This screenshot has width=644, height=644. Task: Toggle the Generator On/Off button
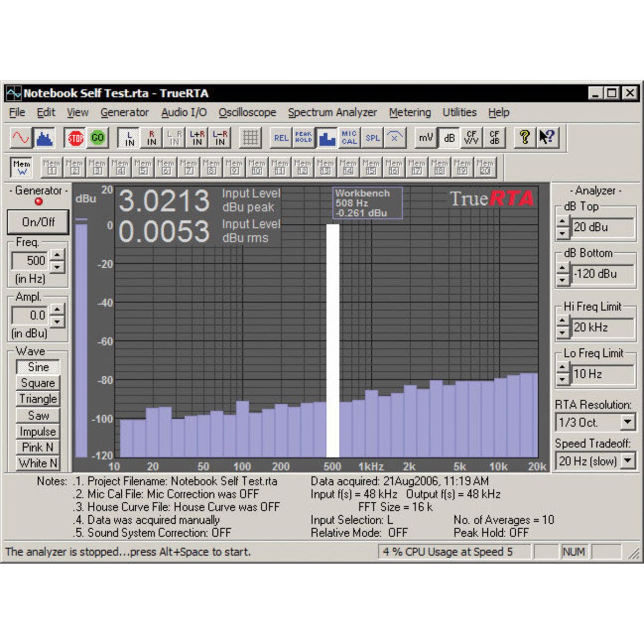tap(37, 222)
